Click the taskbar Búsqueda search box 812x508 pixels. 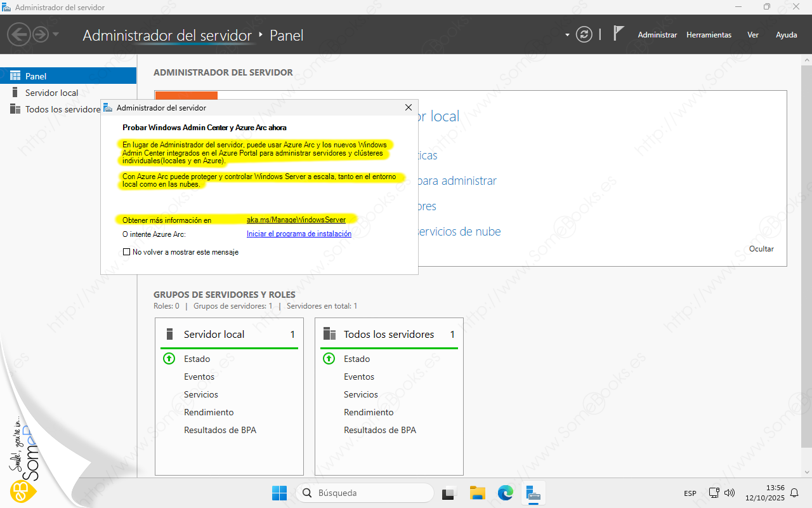366,493
